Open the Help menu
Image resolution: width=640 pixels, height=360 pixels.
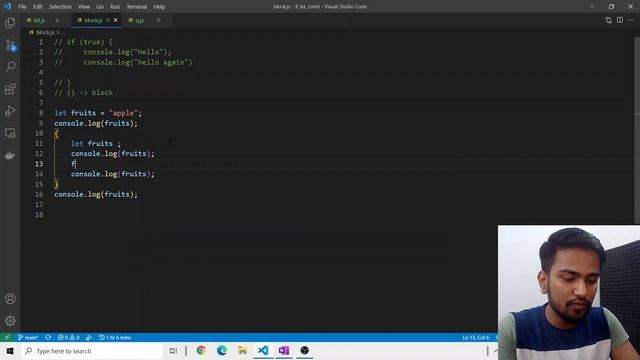pyautogui.click(x=160, y=7)
